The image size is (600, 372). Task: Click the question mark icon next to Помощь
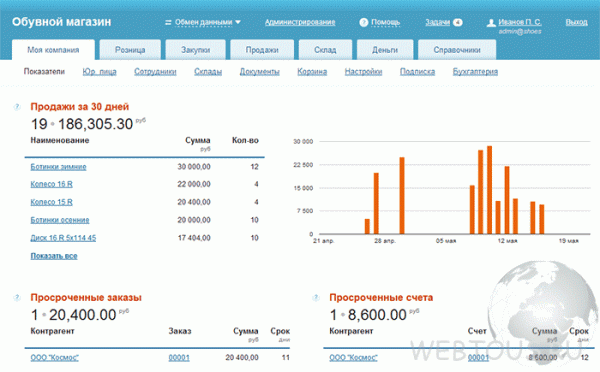364,23
